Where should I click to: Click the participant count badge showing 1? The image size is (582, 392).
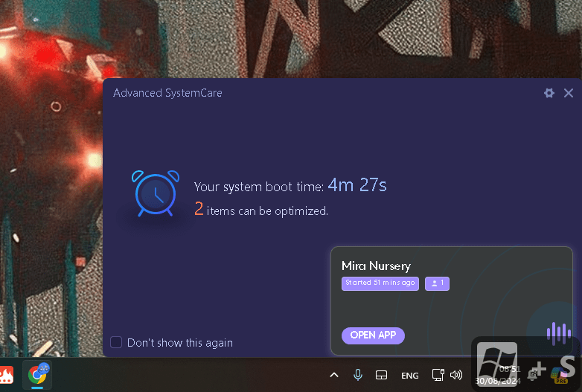pos(437,283)
